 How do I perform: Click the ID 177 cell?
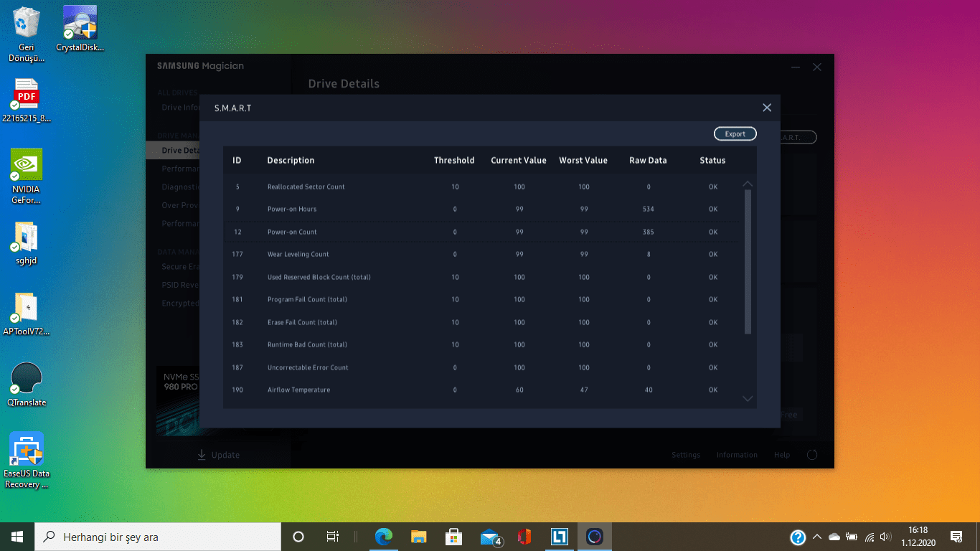coord(237,255)
